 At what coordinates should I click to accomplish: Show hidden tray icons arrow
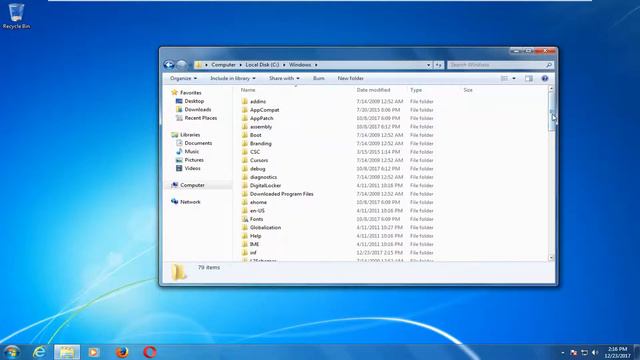(563, 353)
